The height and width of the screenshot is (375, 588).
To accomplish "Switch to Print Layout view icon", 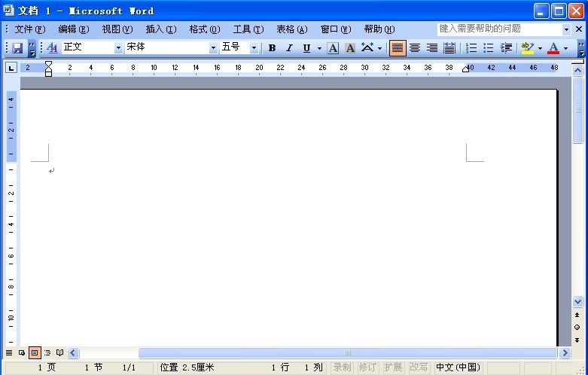I will click(35, 353).
